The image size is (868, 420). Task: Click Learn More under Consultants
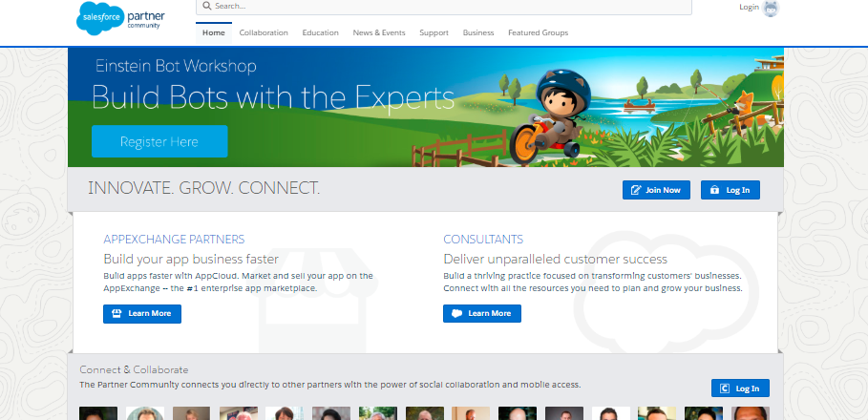click(482, 313)
